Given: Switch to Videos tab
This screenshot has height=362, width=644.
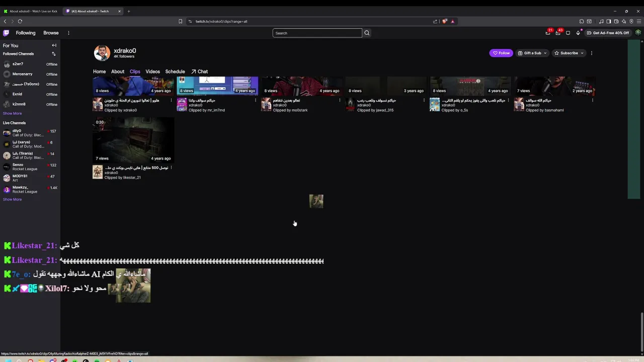Looking at the screenshot, I should 152,71.
